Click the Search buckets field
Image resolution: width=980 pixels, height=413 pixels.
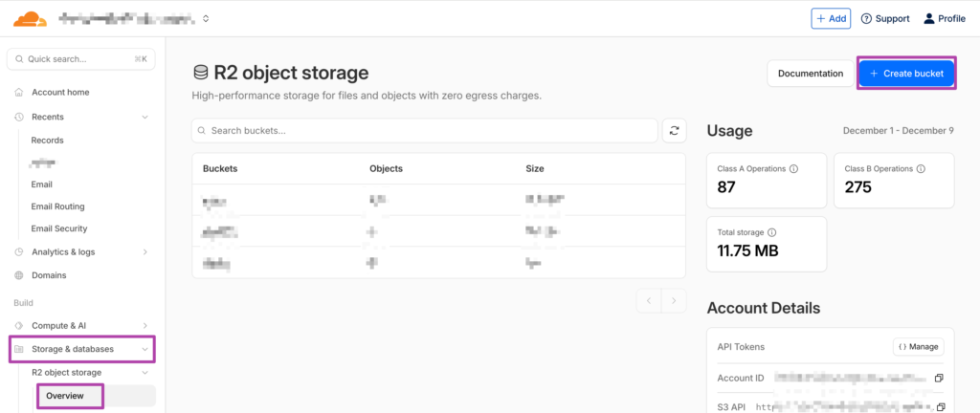point(425,131)
